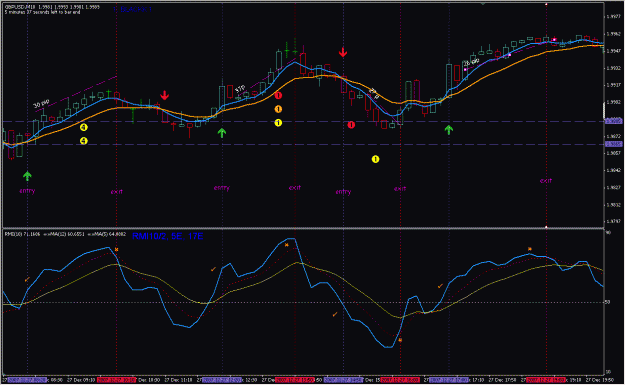The image size is (625, 385).
Task: Click the lower highlighted purple price tag
Action: click(x=613, y=144)
